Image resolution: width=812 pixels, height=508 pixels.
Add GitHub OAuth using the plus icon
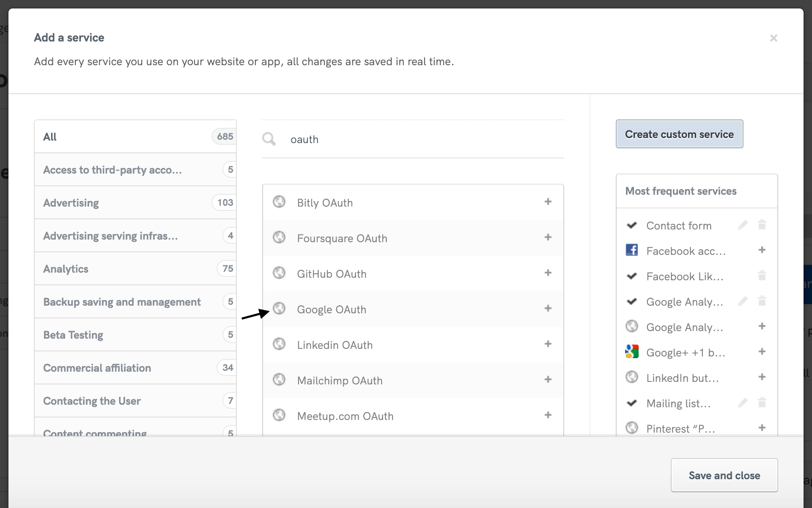click(548, 273)
